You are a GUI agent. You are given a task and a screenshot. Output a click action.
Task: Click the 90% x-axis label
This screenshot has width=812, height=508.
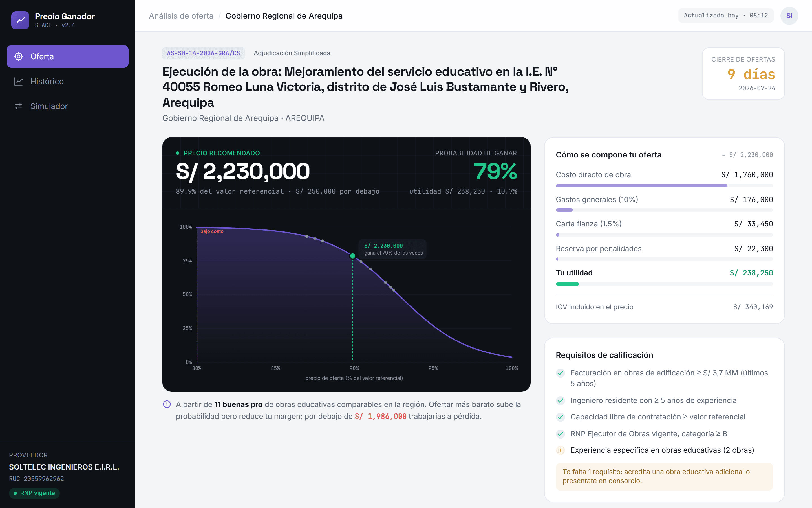pos(354,368)
